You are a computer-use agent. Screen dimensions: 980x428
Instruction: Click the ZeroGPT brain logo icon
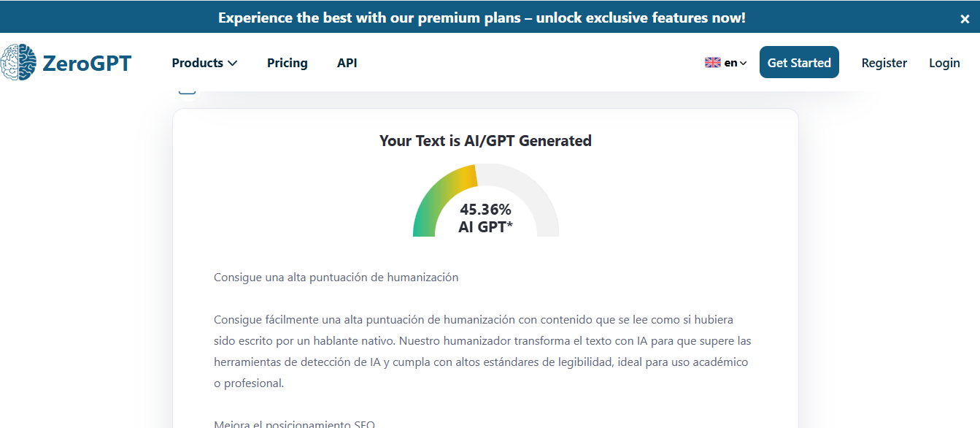(x=18, y=62)
